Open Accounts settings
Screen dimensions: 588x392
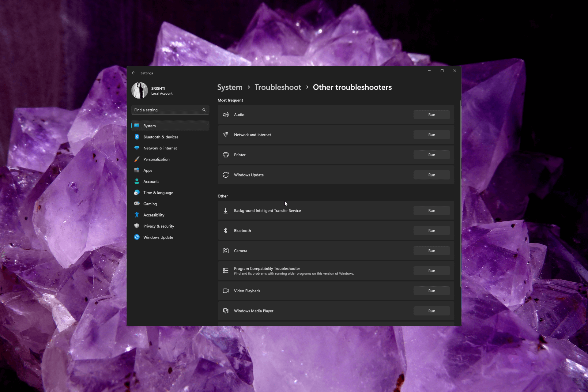tap(170, 181)
